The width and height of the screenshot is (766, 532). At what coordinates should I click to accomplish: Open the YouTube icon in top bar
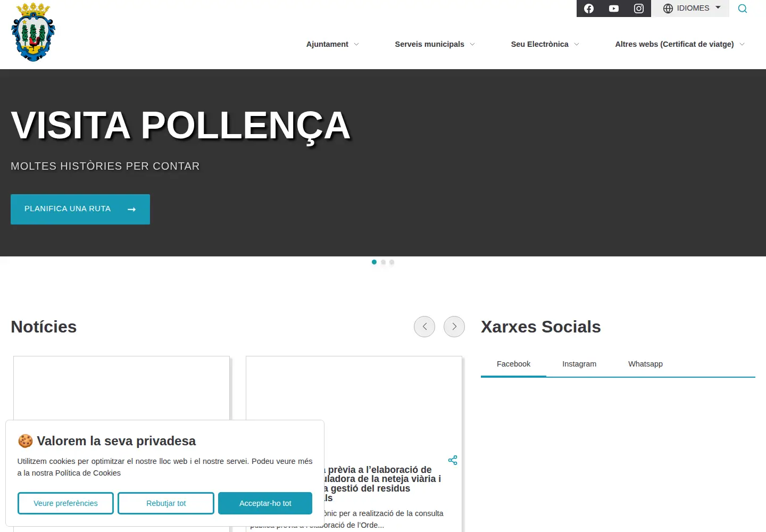pyautogui.click(x=614, y=9)
